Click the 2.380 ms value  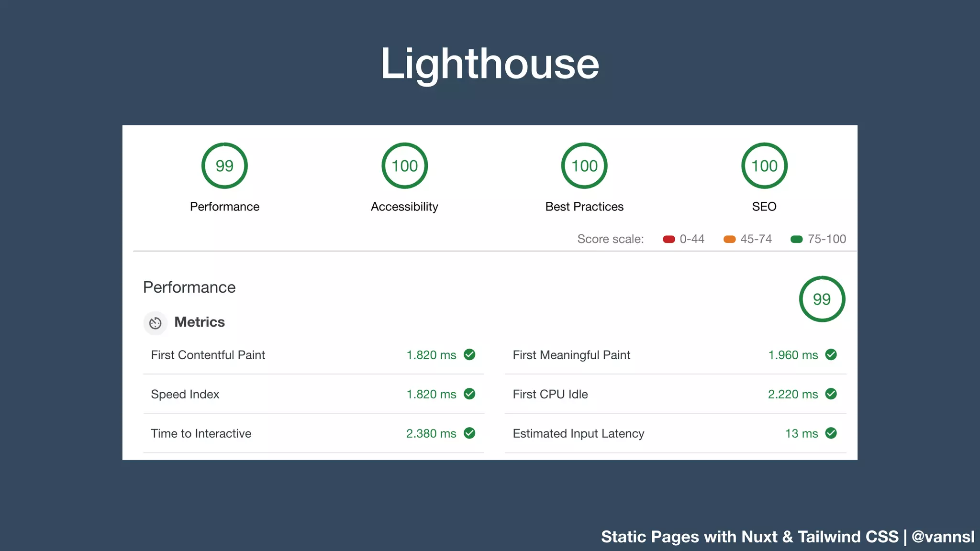(x=431, y=433)
